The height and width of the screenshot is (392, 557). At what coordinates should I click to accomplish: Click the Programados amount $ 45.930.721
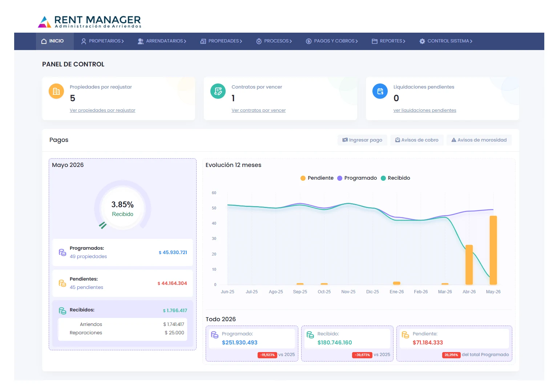pyautogui.click(x=173, y=253)
